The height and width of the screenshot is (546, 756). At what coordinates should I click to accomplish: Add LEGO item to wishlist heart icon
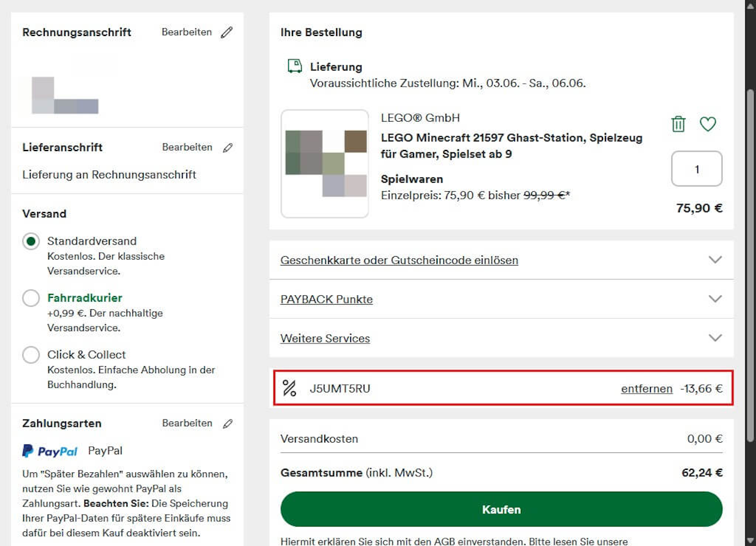708,124
